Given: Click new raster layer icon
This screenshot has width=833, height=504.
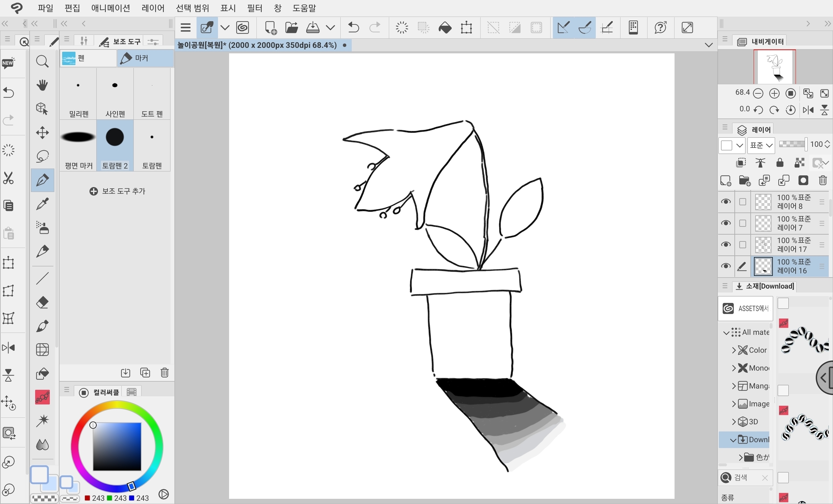Looking at the screenshot, I should (x=726, y=181).
